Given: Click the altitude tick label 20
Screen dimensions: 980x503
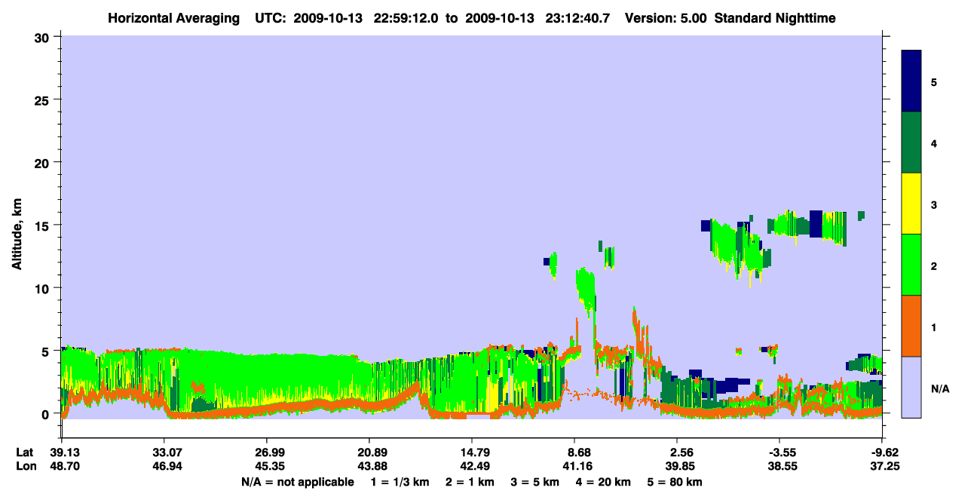Looking at the screenshot, I should (44, 162).
